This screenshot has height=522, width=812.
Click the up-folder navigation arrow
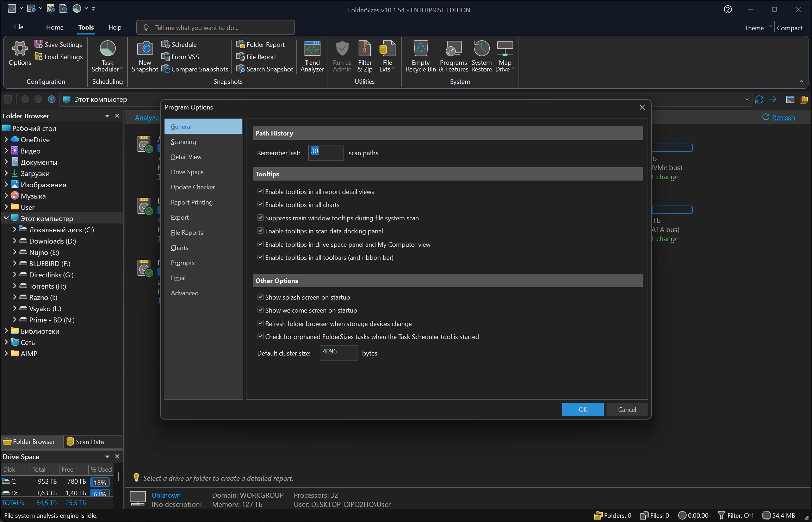point(52,99)
